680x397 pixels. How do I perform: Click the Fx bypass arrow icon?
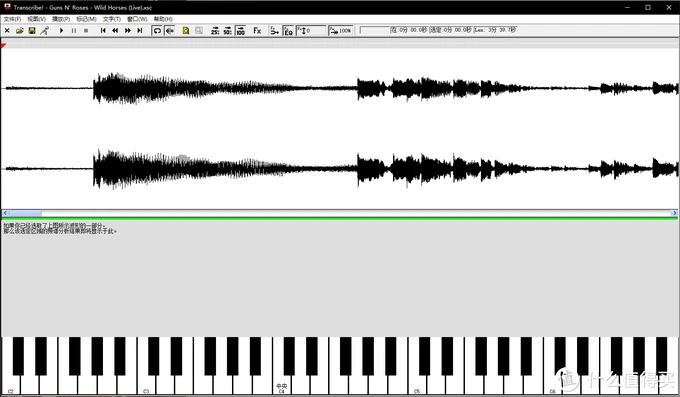coord(274,30)
